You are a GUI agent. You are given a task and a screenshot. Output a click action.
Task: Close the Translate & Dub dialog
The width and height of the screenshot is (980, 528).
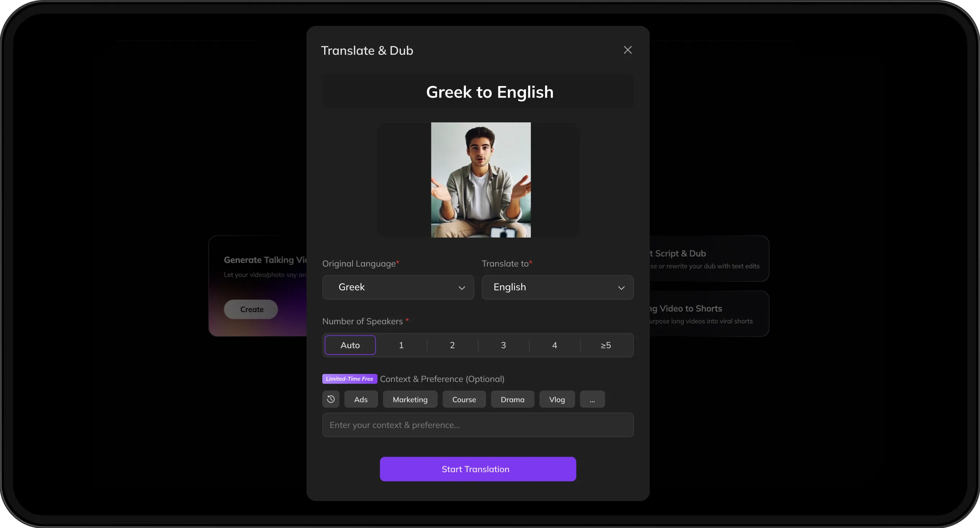coord(627,50)
